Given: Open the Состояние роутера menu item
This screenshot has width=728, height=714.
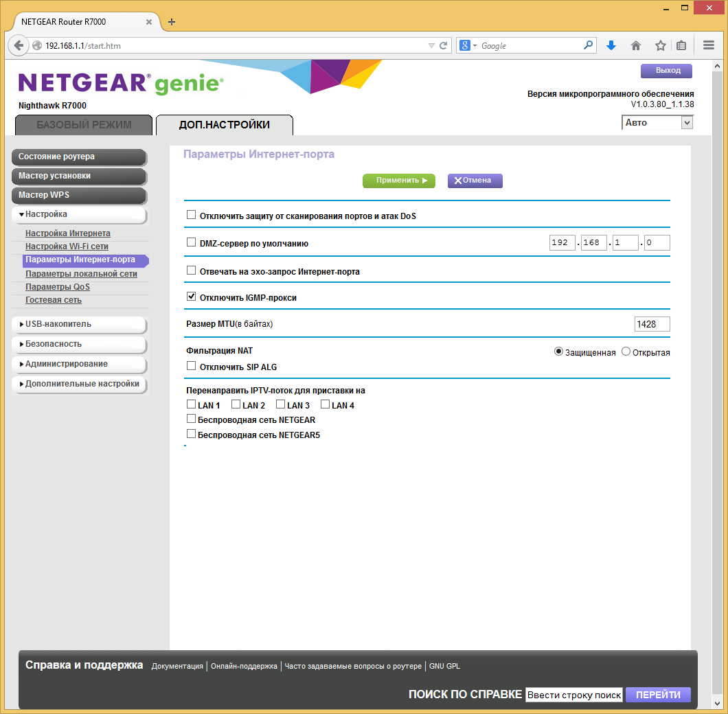Looking at the screenshot, I should (80, 157).
